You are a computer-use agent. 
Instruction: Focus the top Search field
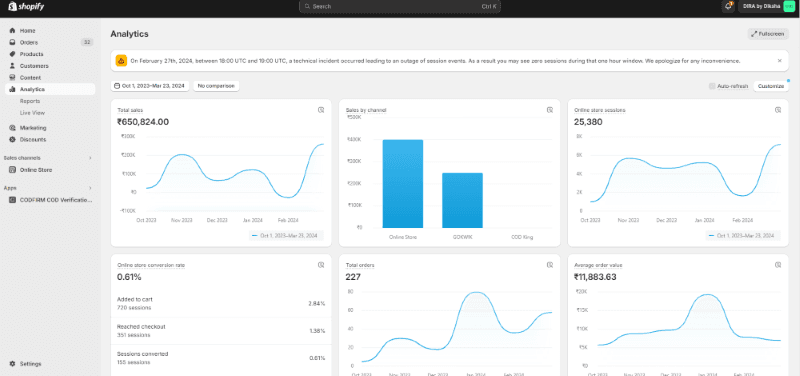point(400,6)
